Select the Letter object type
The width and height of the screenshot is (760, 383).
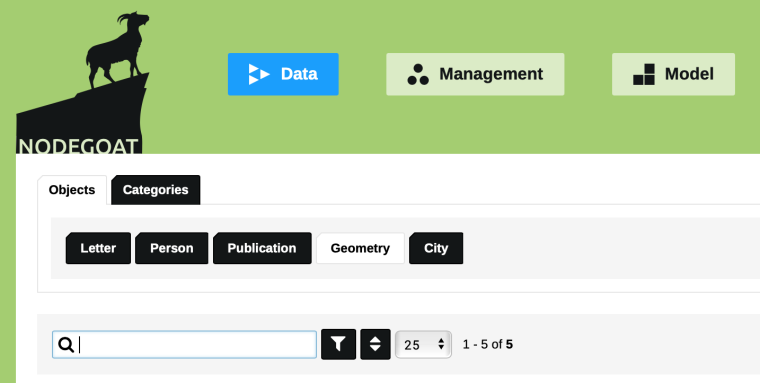[x=98, y=248]
